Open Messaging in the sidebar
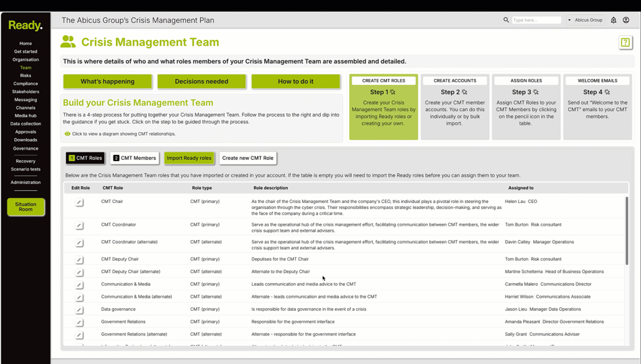This screenshot has height=364, width=641. 26,99
